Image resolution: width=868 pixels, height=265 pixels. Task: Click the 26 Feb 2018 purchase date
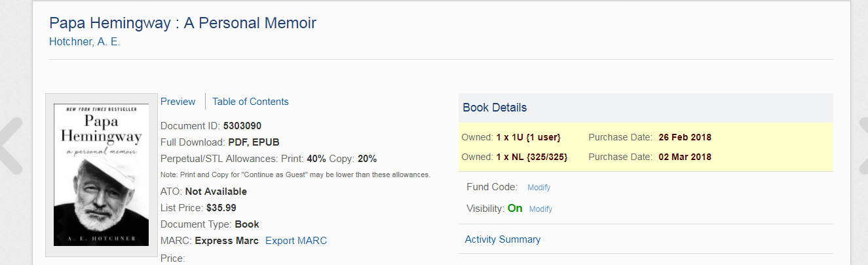685,137
